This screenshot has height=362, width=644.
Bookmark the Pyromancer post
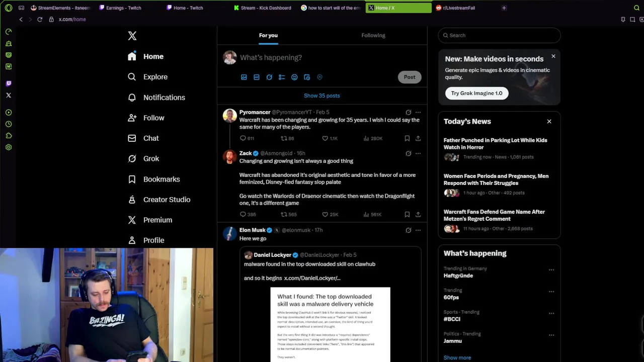click(407, 138)
